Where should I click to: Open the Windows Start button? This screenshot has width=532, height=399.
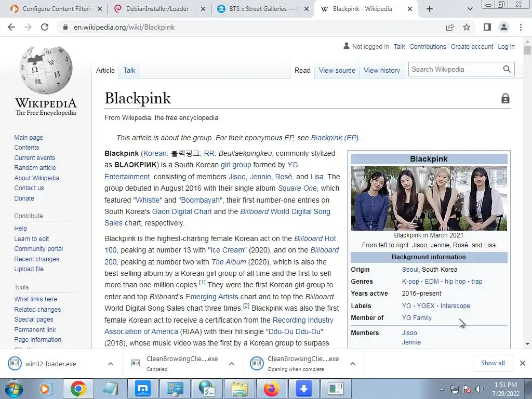(14, 389)
